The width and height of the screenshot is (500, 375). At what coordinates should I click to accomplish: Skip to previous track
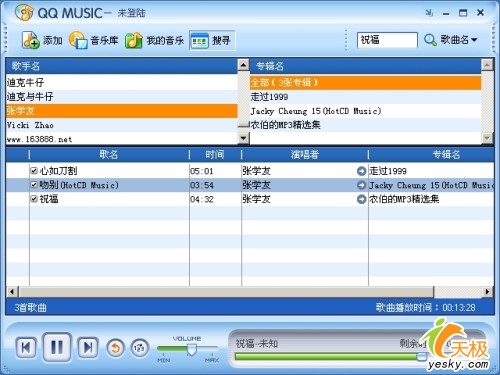pos(26,348)
